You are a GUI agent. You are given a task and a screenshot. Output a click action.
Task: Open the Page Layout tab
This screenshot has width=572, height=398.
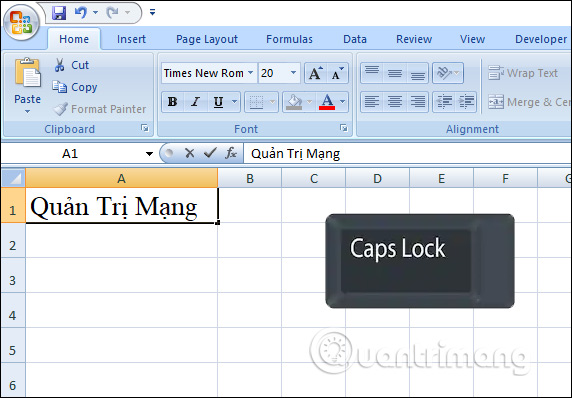pos(207,39)
